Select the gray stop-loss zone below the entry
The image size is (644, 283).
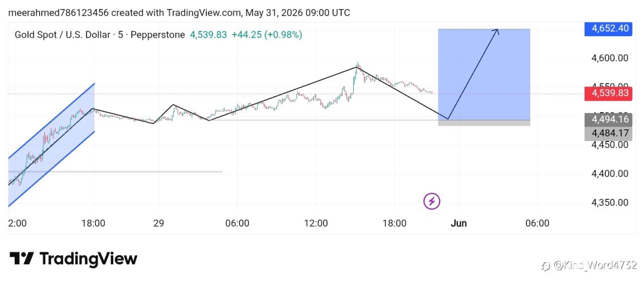(484, 123)
